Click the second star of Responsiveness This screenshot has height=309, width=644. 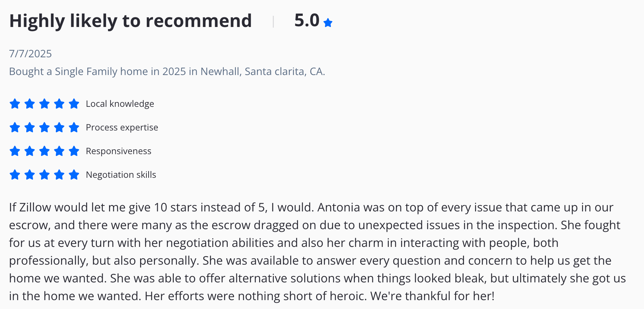click(30, 151)
